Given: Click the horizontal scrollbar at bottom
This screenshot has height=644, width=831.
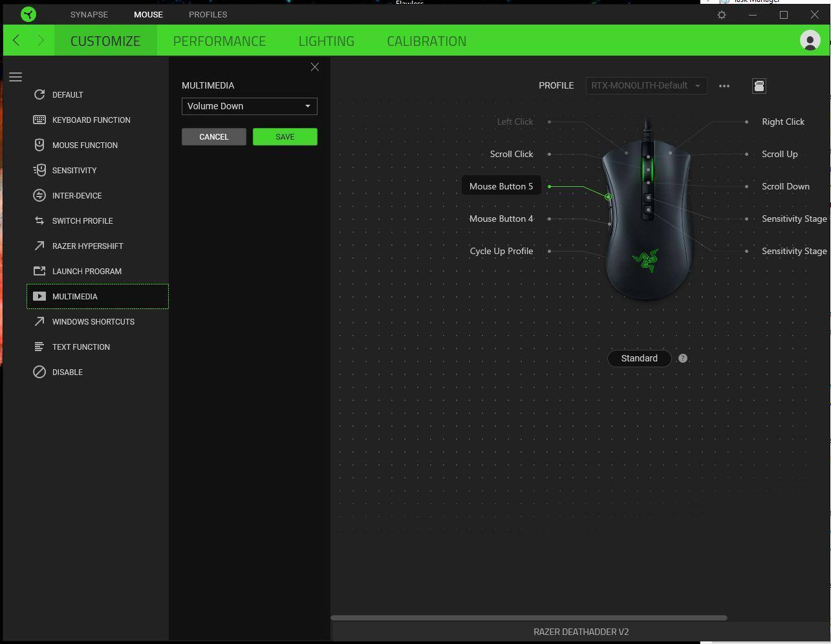Looking at the screenshot, I should [528, 617].
